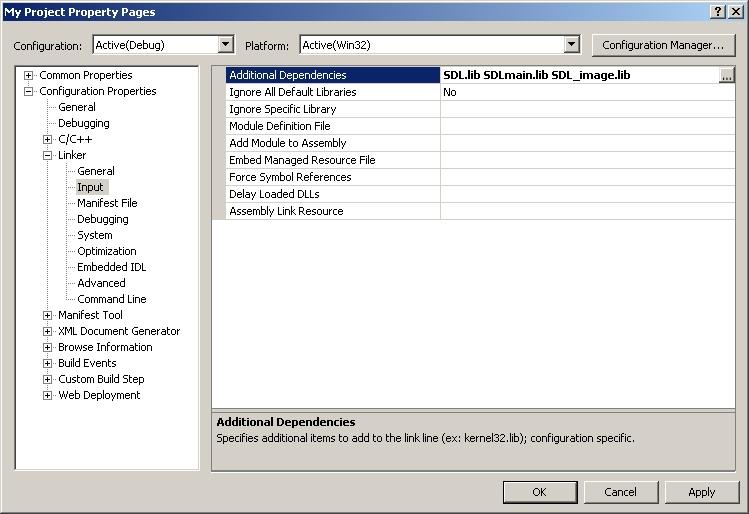749x514 pixels.
Task: Select the Force Symbol References property
Action: coord(333,177)
